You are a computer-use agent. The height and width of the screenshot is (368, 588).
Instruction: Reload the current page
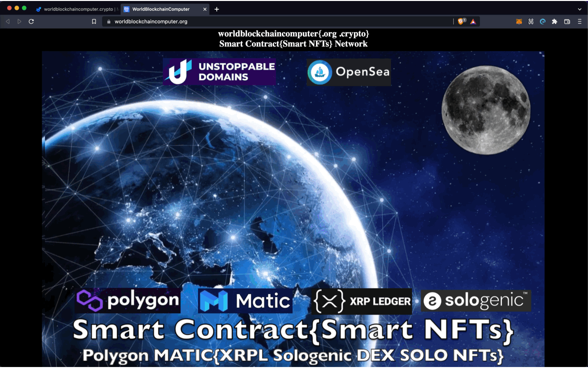(31, 22)
